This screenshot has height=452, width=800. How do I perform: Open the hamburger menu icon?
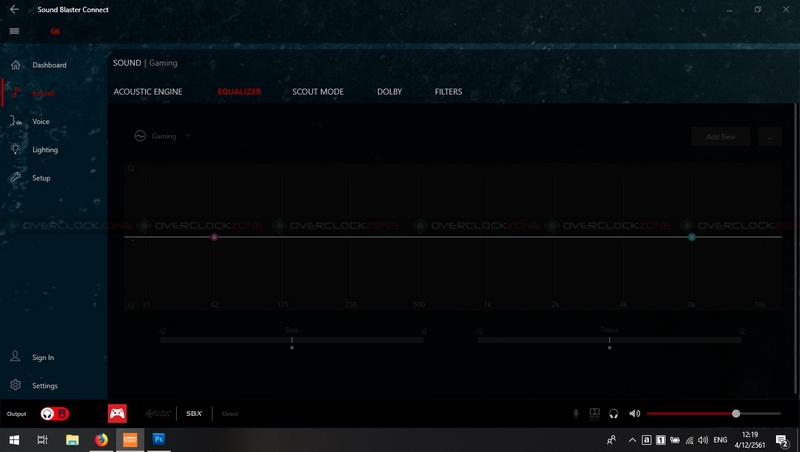click(x=14, y=31)
